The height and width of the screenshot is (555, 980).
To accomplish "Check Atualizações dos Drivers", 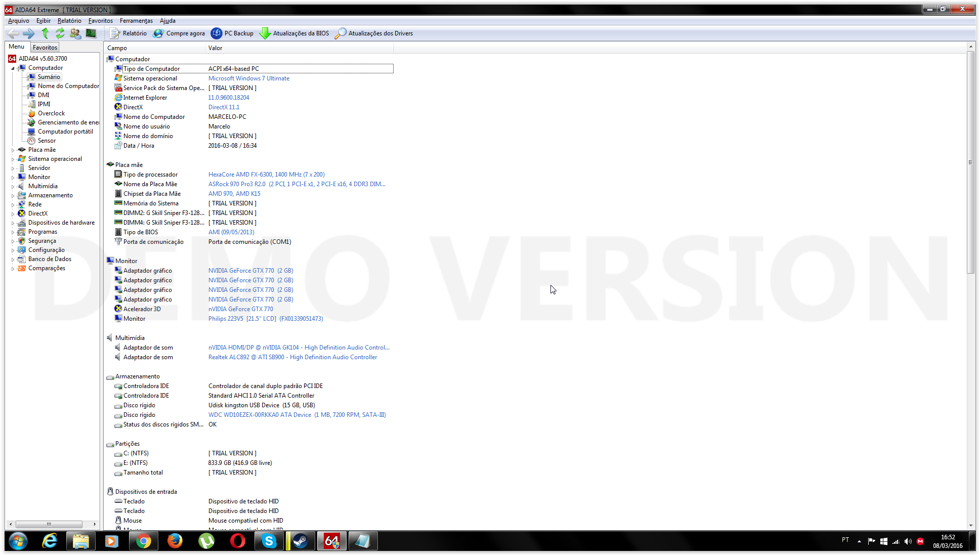I will (374, 33).
